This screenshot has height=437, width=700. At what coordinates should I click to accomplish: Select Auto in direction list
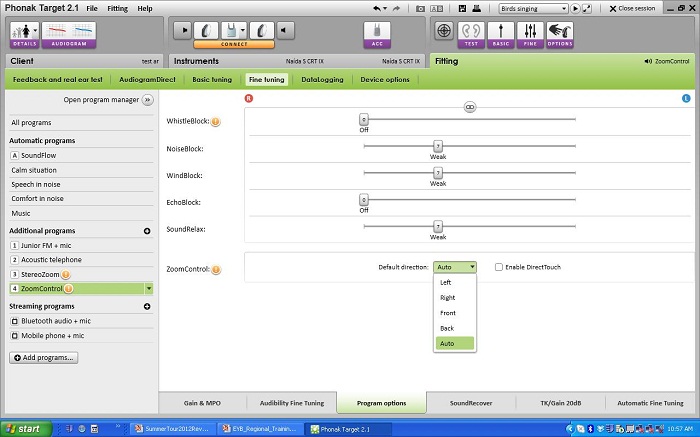click(x=454, y=343)
